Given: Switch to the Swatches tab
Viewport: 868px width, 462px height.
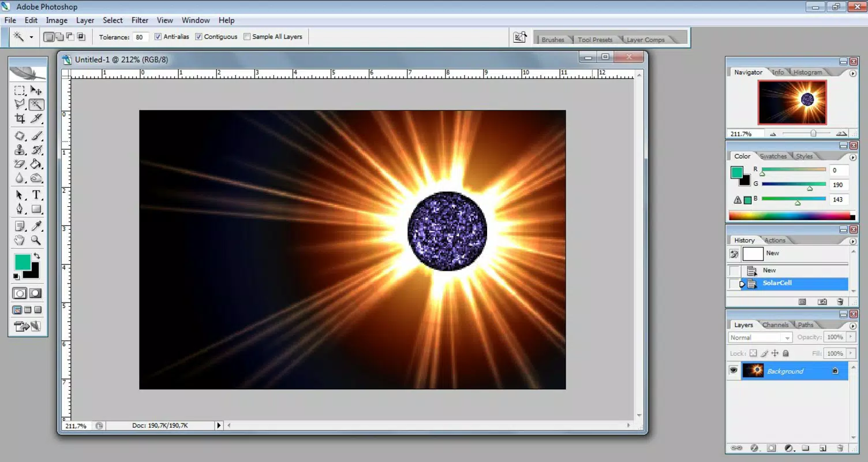Looking at the screenshot, I should 773,157.
